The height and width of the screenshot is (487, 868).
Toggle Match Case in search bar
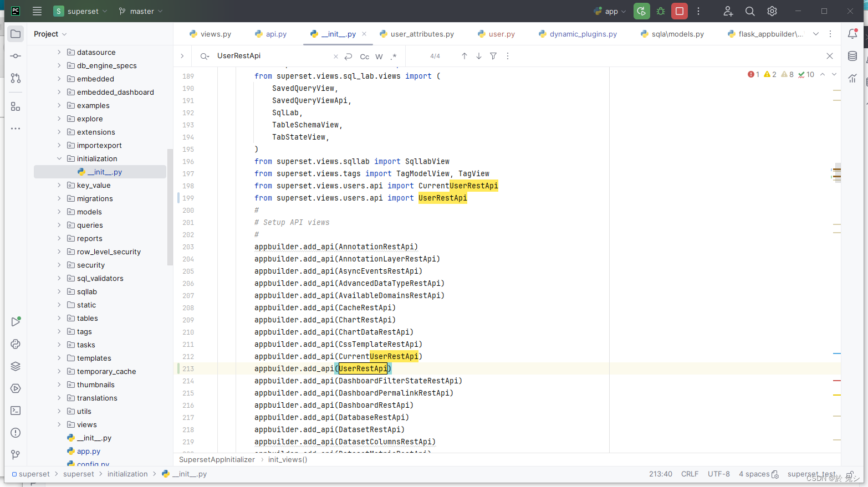click(365, 57)
